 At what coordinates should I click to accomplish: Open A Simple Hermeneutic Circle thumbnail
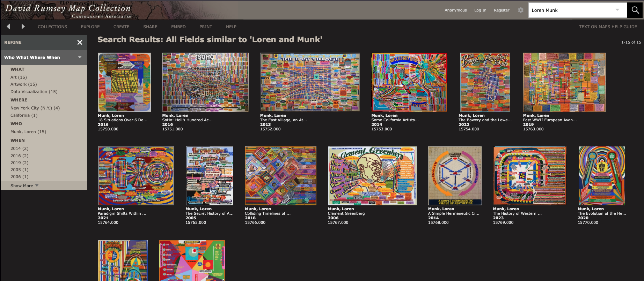click(x=455, y=176)
